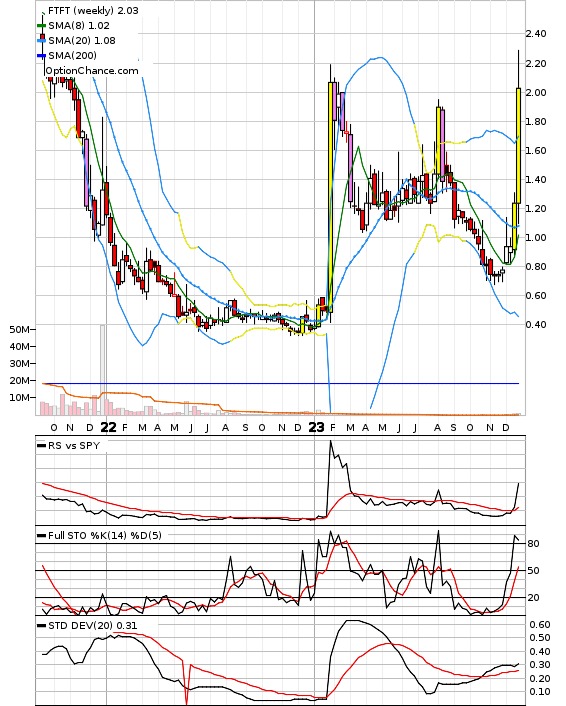Image resolution: width=566 pixels, height=706 pixels.
Task: Click the dark-blue SMA(200) legend marker
Action: click(x=41, y=55)
